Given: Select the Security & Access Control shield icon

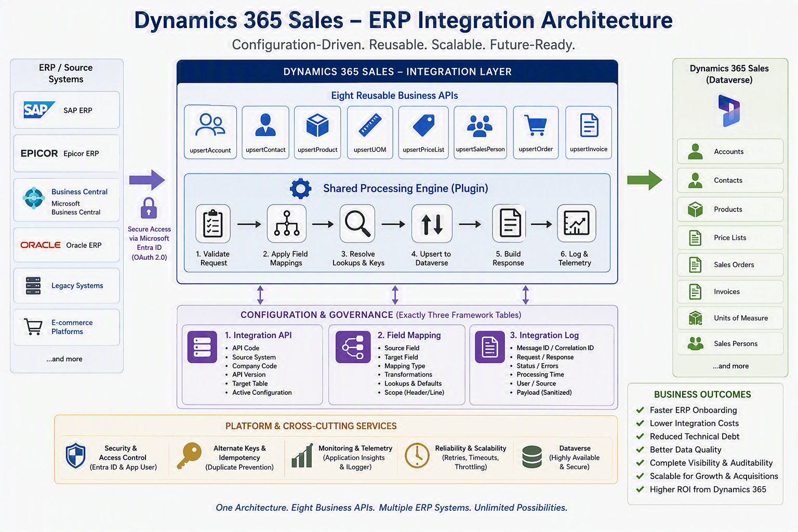Looking at the screenshot, I should coord(76,456).
